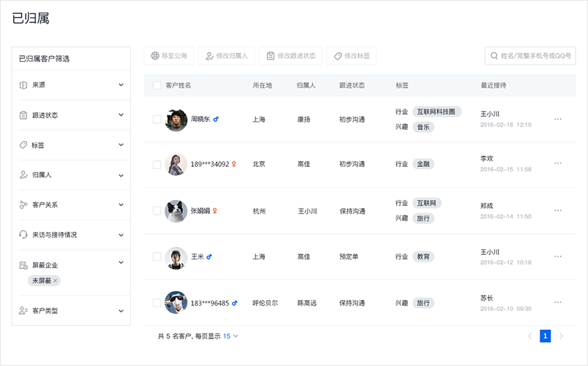Screen dimensions: 588x366
Task: Click 陈高远 in the 归属人 column
Action: [306, 303]
